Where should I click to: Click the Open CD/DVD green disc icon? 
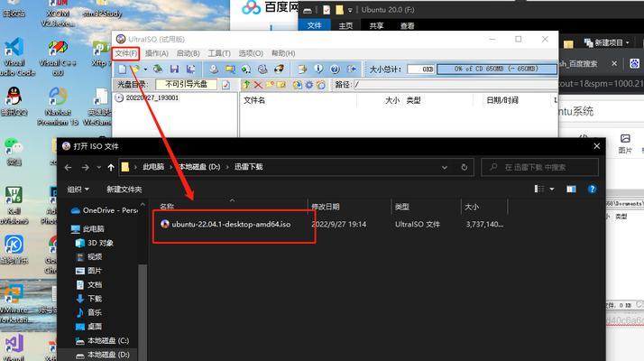coord(158,69)
